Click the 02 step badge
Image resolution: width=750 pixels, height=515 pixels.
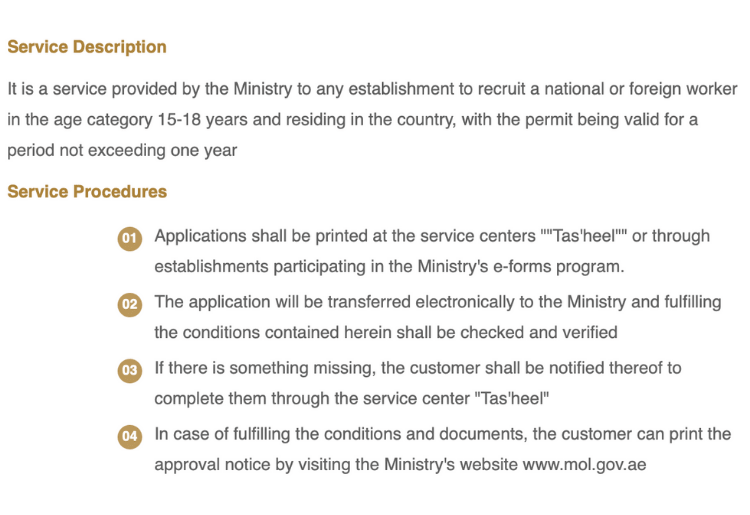[x=130, y=305]
